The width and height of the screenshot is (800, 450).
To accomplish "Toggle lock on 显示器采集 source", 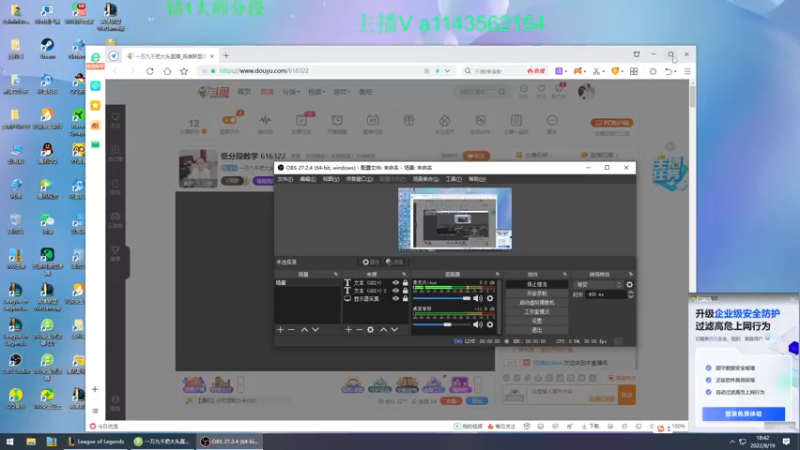I will click(x=405, y=299).
